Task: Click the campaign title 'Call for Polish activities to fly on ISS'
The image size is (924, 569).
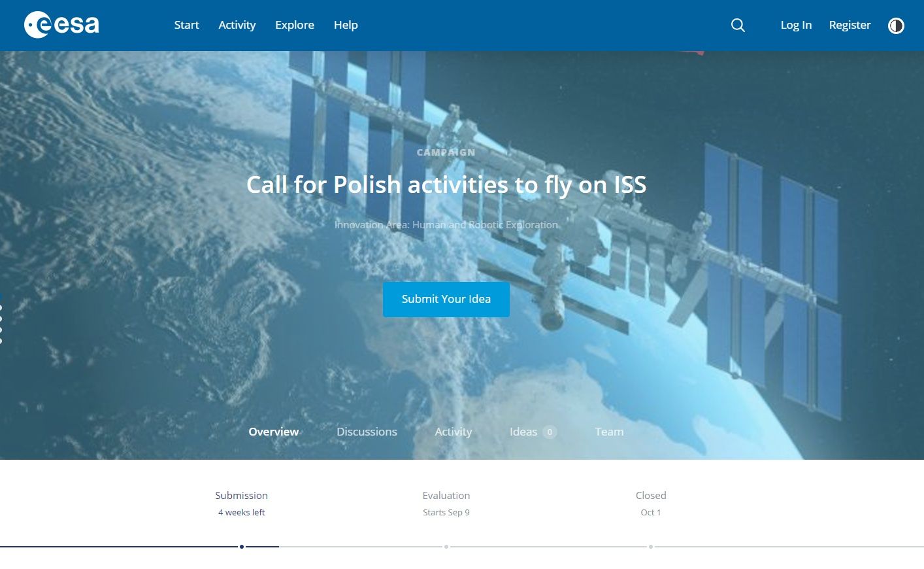Action: point(446,184)
